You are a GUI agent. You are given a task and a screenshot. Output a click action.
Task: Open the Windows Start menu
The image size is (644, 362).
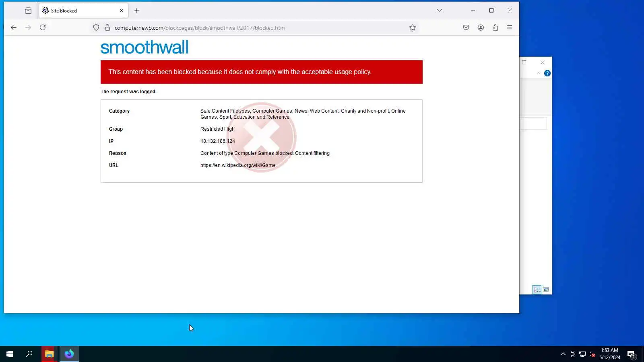[x=10, y=354]
